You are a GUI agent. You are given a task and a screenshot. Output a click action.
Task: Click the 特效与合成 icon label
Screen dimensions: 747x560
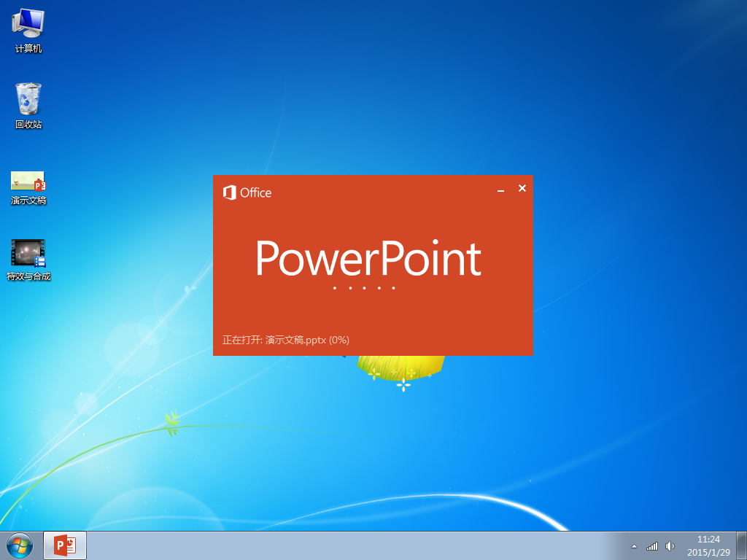pyautogui.click(x=28, y=276)
